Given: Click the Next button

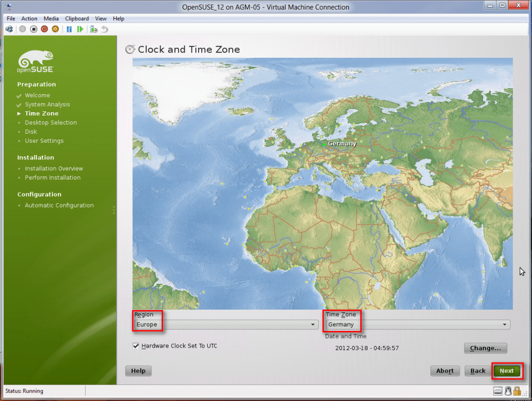Looking at the screenshot, I should 506,371.
